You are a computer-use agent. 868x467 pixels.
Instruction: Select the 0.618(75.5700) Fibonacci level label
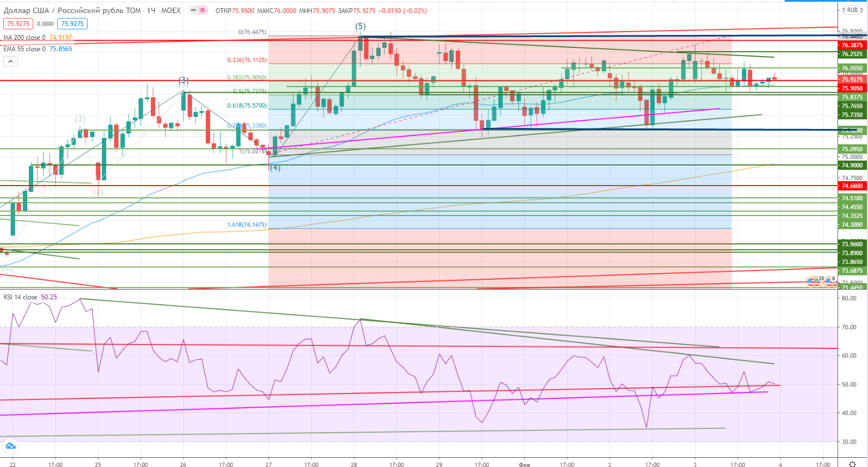point(247,106)
